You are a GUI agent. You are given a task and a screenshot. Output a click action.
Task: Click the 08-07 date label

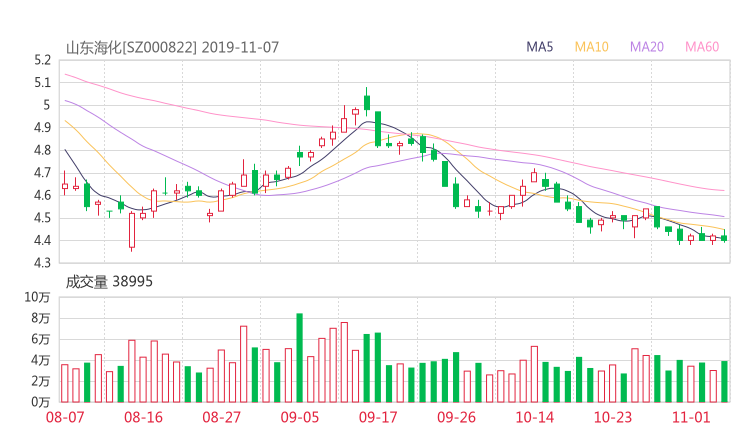pyautogui.click(x=65, y=417)
